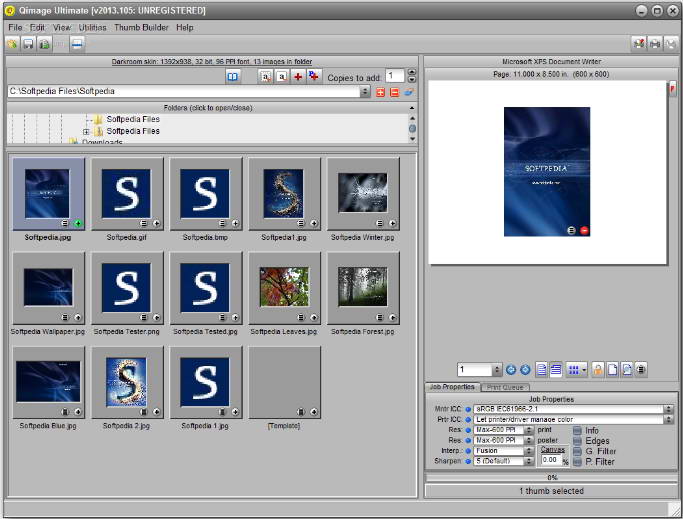Open the folder path dropdown
683x519 pixels.
tap(365, 92)
